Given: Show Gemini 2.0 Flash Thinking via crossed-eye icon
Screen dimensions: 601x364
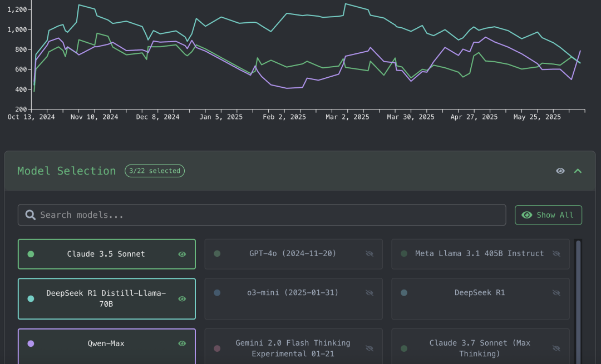Looking at the screenshot, I should click(370, 348).
